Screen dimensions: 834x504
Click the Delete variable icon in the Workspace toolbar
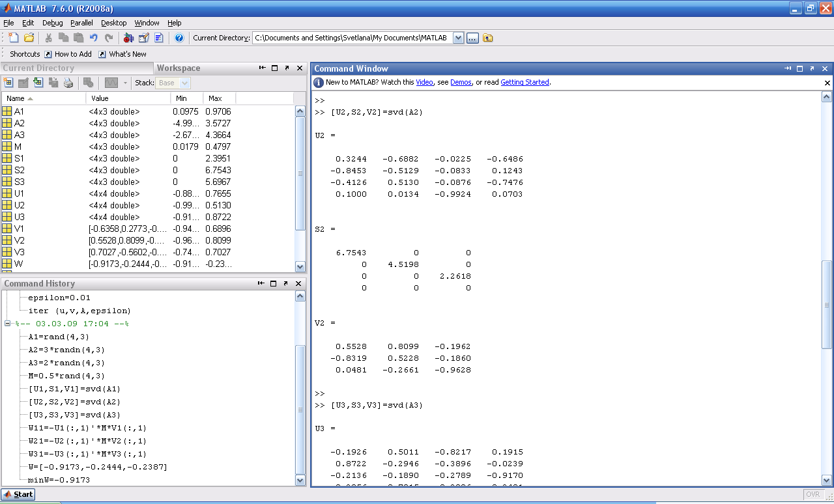pyautogui.click(x=88, y=83)
